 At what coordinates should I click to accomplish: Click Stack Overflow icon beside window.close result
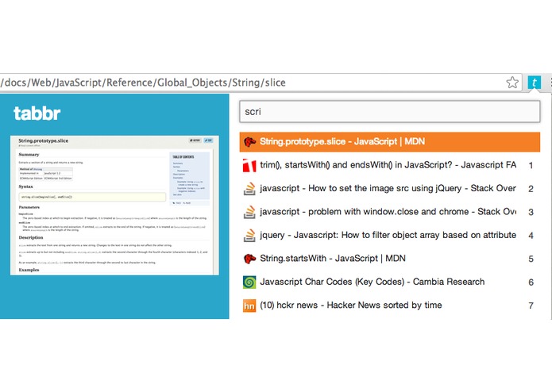[x=249, y=212]
